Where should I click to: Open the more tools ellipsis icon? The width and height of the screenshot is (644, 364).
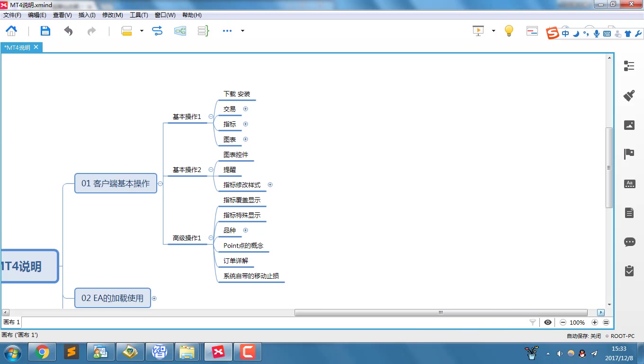(x=227, y=31)
